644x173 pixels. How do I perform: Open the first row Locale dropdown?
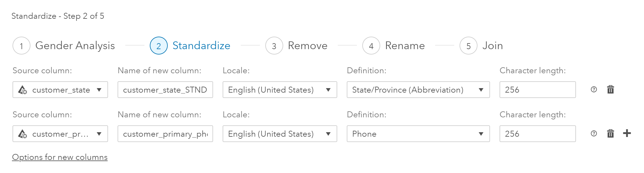click(280, 90)
